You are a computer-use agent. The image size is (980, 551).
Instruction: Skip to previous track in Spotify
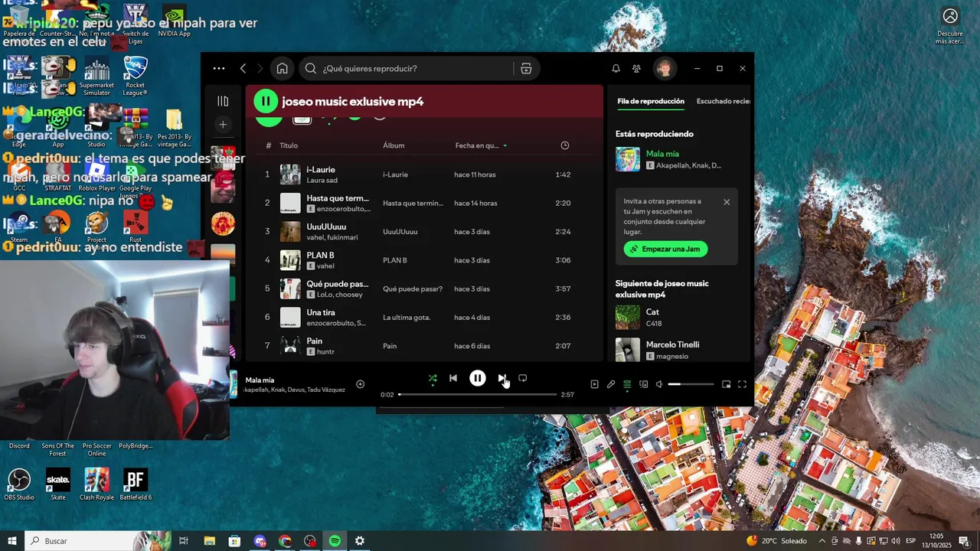453,378
